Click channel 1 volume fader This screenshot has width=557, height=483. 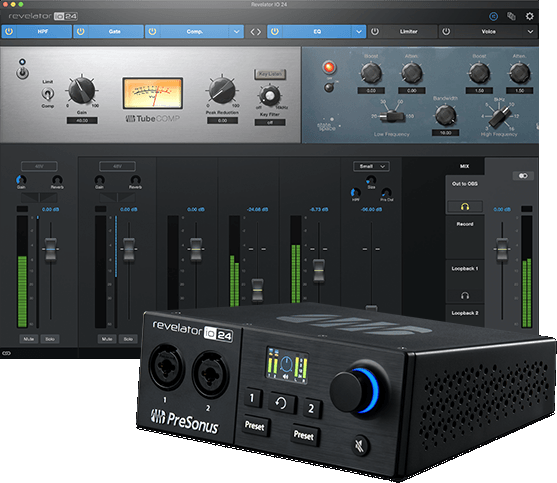click(x=51, y=249)
